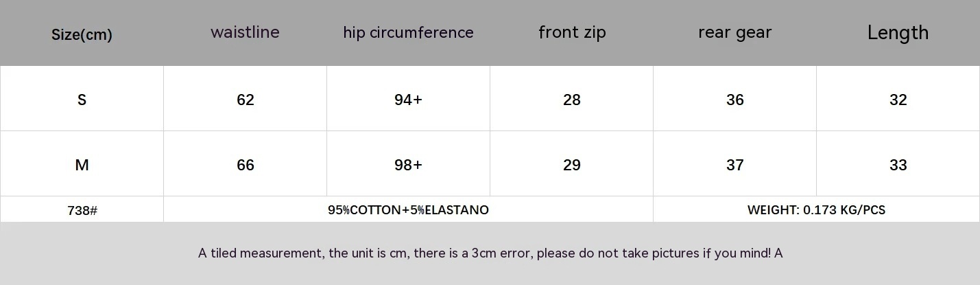Select front zip value 28

pos(571,100)
